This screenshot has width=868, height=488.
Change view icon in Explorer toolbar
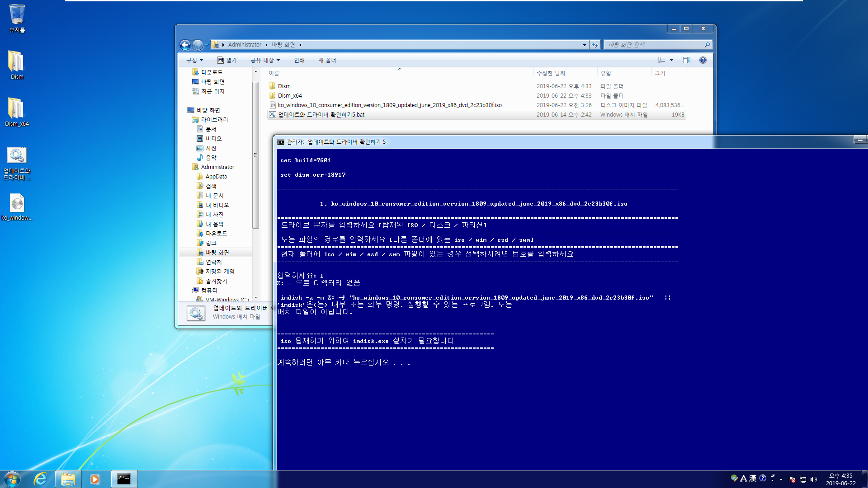[x=662, y=60]
